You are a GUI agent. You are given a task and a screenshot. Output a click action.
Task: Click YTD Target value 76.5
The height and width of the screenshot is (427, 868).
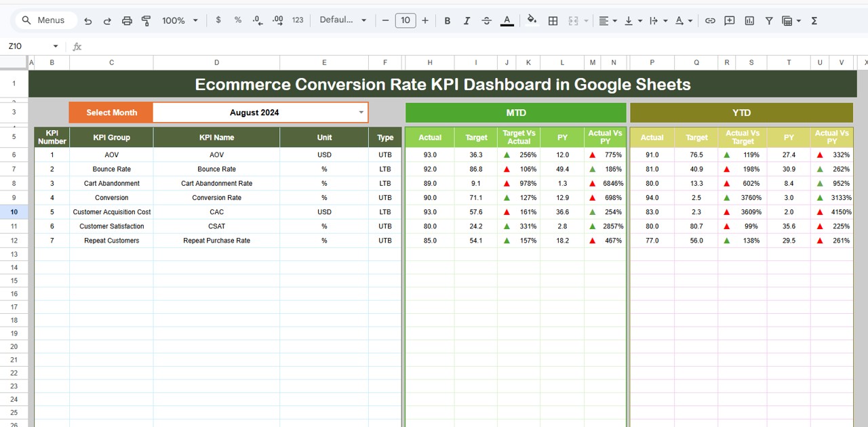(696, 155)
